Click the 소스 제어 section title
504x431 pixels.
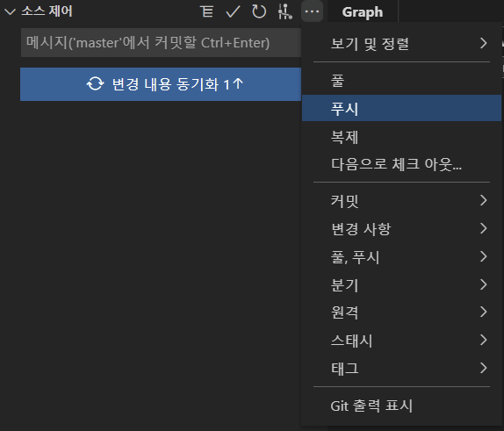(47, 11)
